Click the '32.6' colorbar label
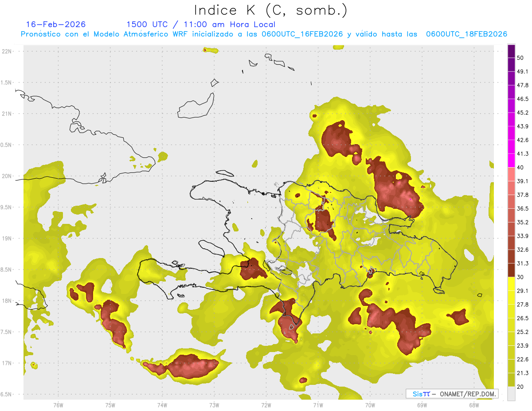Image resolution: width=532 pixels, height=411 pixels. point(523,250)
